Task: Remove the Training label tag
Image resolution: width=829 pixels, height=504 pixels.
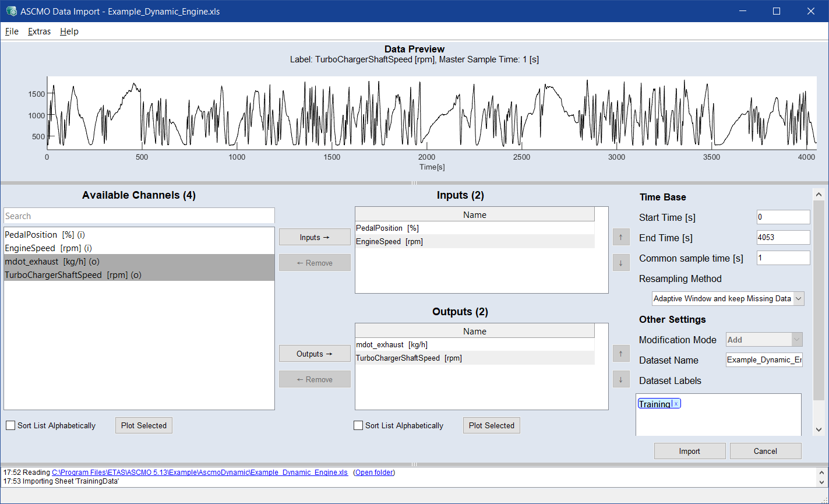Action: pos(676,404)
